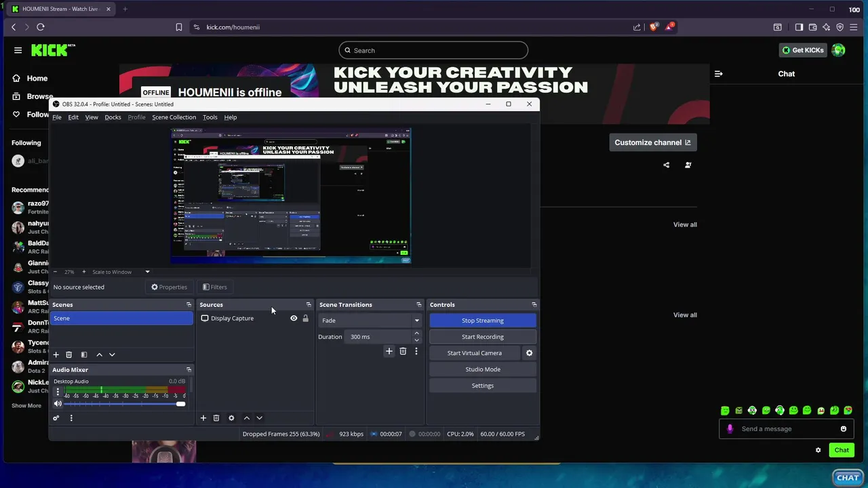
Task: Click Kick Search field
Action: pos(433,50)
